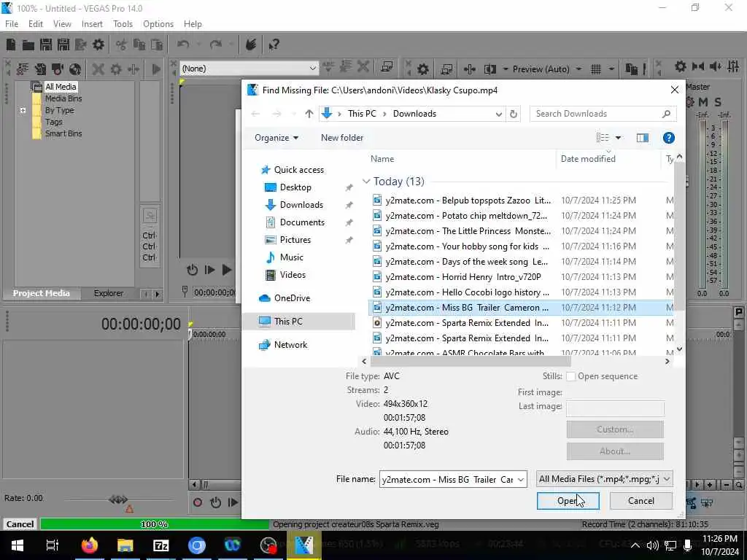
Task: Click the Redo arrow in VEGAS toolbar
Action: coord(216,44)
